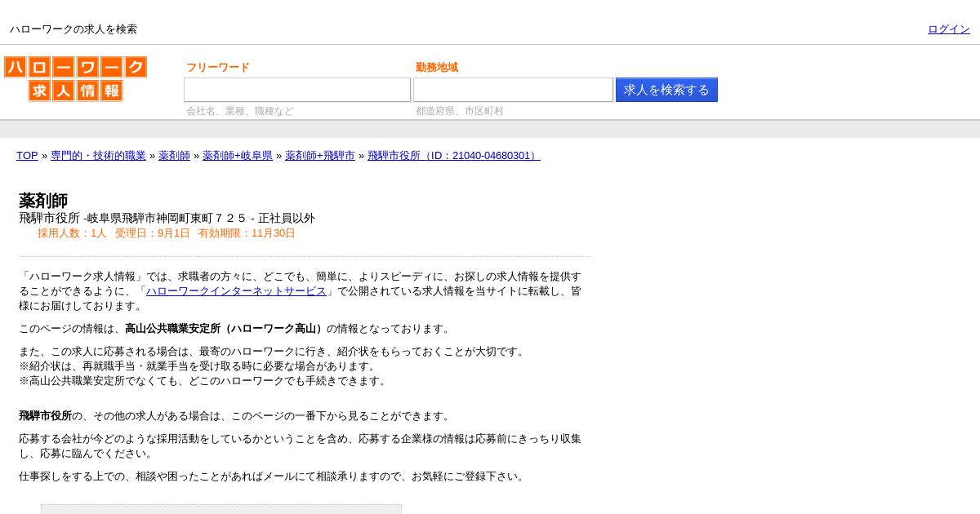980x514 pixels.
Task: Open 飛騨市役所（ID：21040-04680301） link
Action: click(x=454, y=156)
